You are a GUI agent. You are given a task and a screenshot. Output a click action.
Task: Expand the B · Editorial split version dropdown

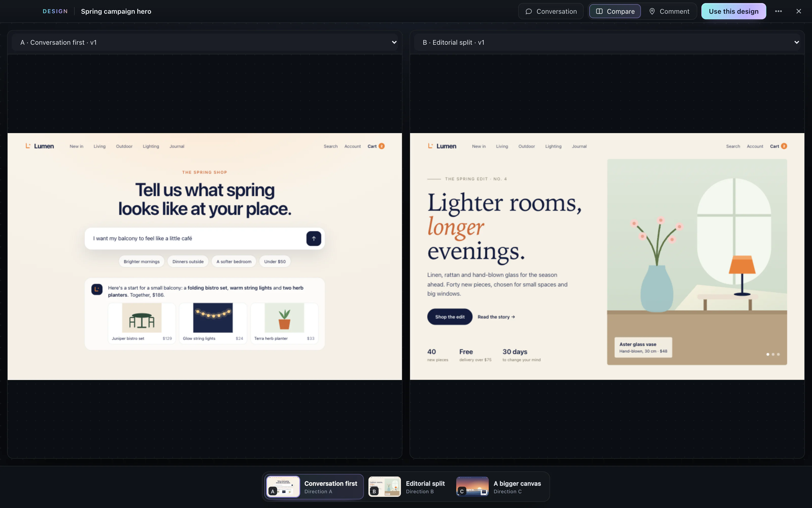pos(607,42)
